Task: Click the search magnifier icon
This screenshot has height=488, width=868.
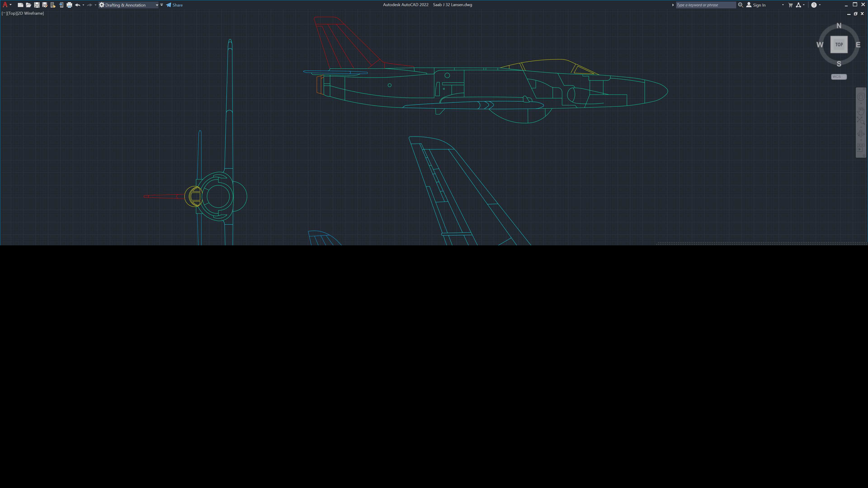Action: coord(741,5)
